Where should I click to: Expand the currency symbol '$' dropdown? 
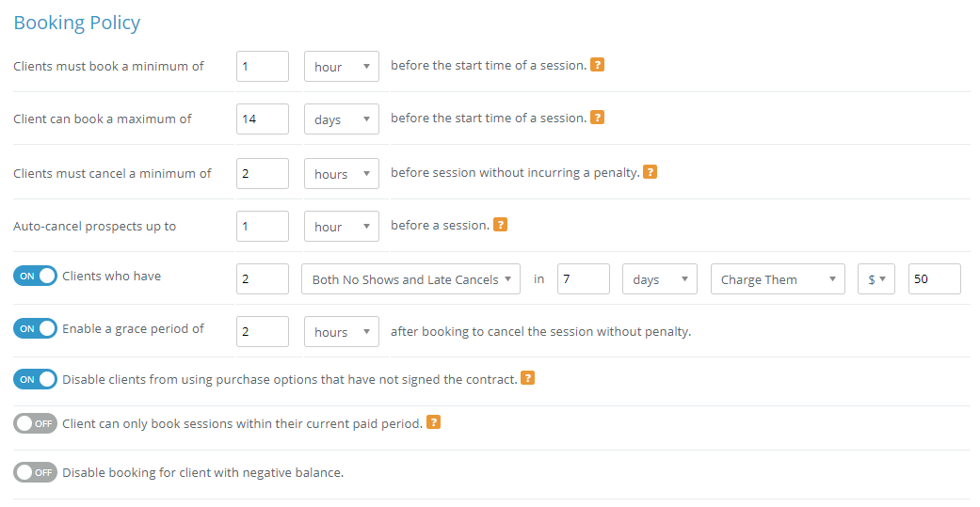pos(876,279)
